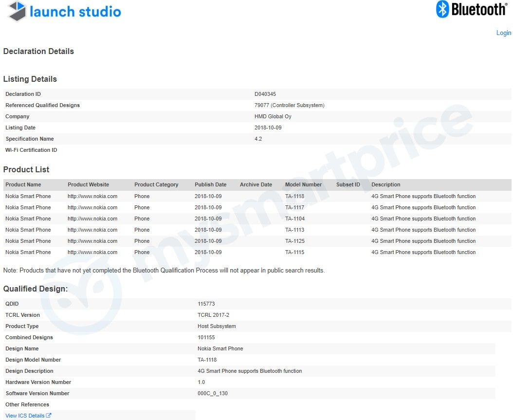Click TCRL Version value TCRL 2017-2
The image size is (513, 420).
(x=213, y=315)
